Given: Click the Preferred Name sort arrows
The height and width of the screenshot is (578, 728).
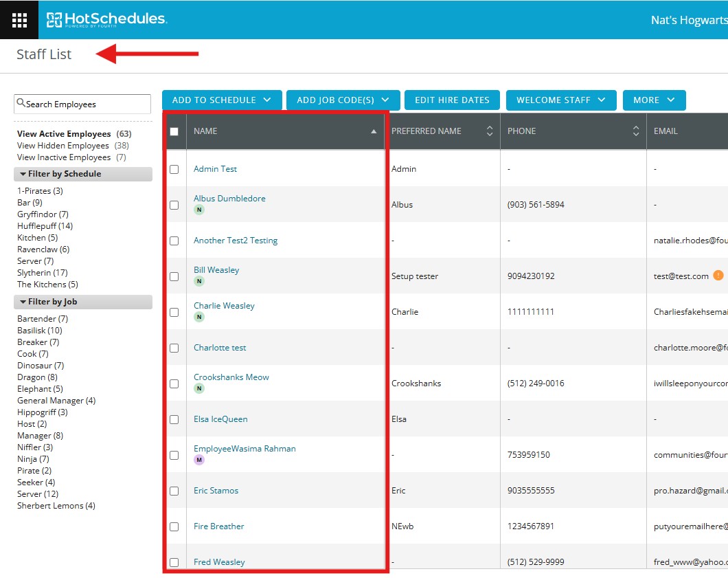Looking at the screenshot, I should pos(490,131).
